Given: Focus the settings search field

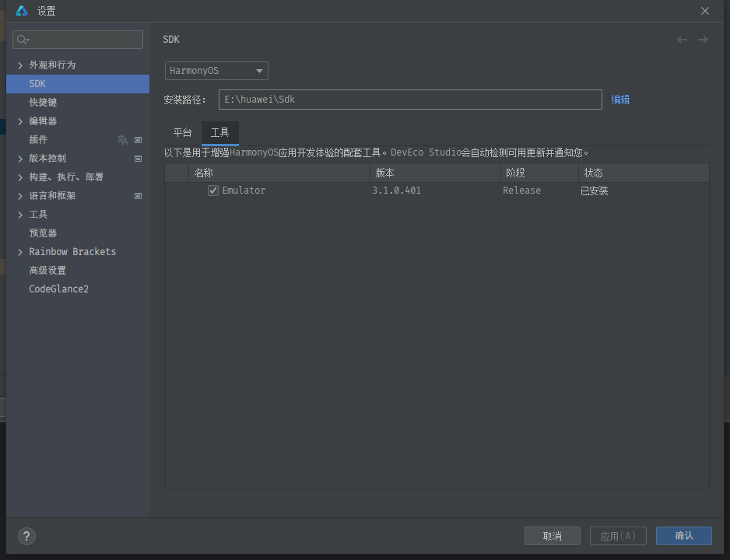Looking at the screenshot, I should [78, 40].
